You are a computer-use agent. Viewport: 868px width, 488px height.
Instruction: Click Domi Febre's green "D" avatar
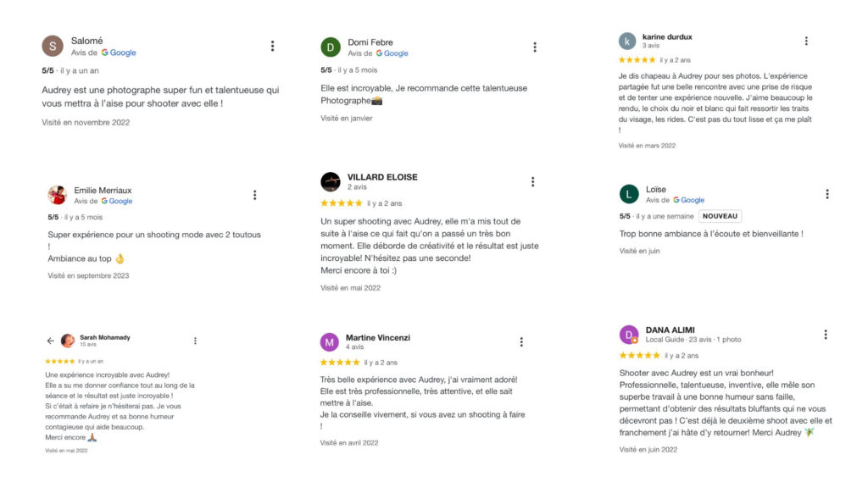tap(331, 47)
